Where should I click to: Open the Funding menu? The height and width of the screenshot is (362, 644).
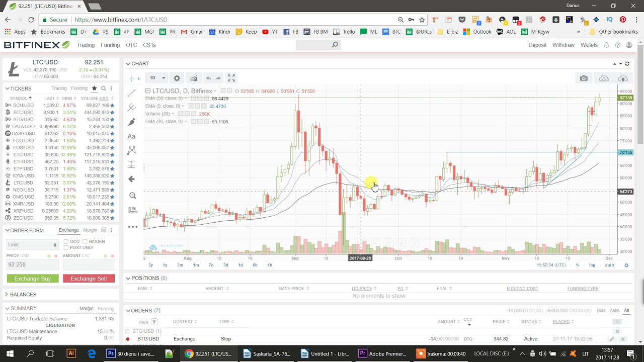pyautogui.click(x=110, y=45)
